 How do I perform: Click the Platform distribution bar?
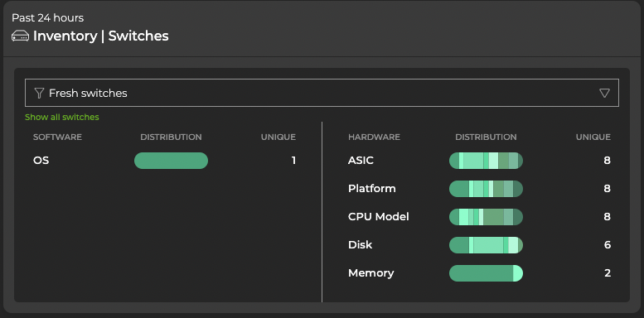tap(486, 189)
